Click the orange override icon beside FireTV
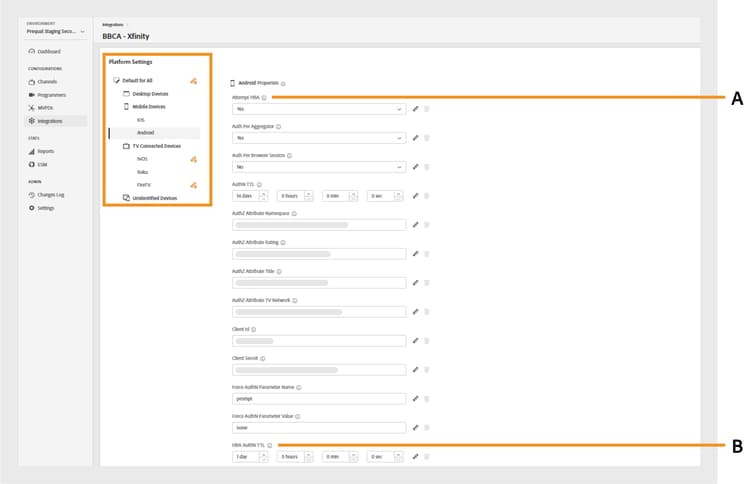The height and width of the screenshot is (484, 750). click(194, 185)
